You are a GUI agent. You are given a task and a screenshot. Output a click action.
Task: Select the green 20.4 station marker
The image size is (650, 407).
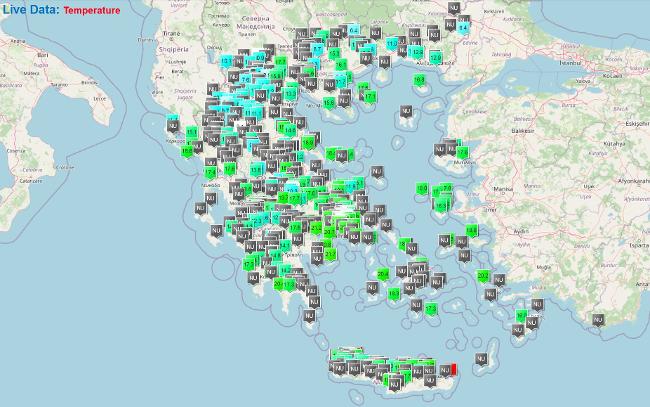coord(383,274)
